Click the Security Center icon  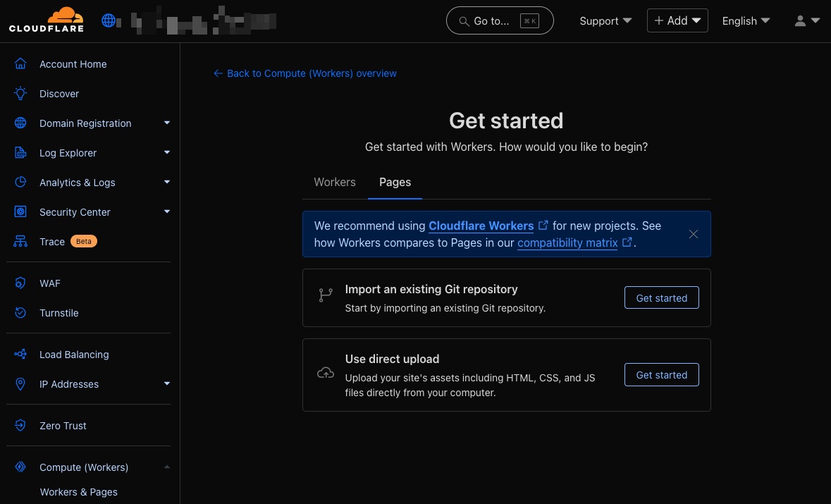(20, 212)
